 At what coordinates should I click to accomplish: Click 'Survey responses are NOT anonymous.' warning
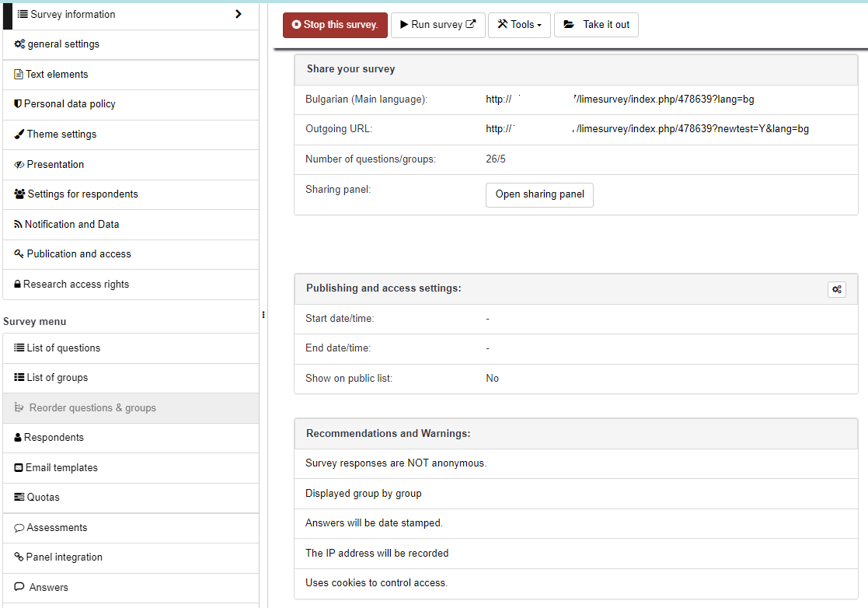576,463
